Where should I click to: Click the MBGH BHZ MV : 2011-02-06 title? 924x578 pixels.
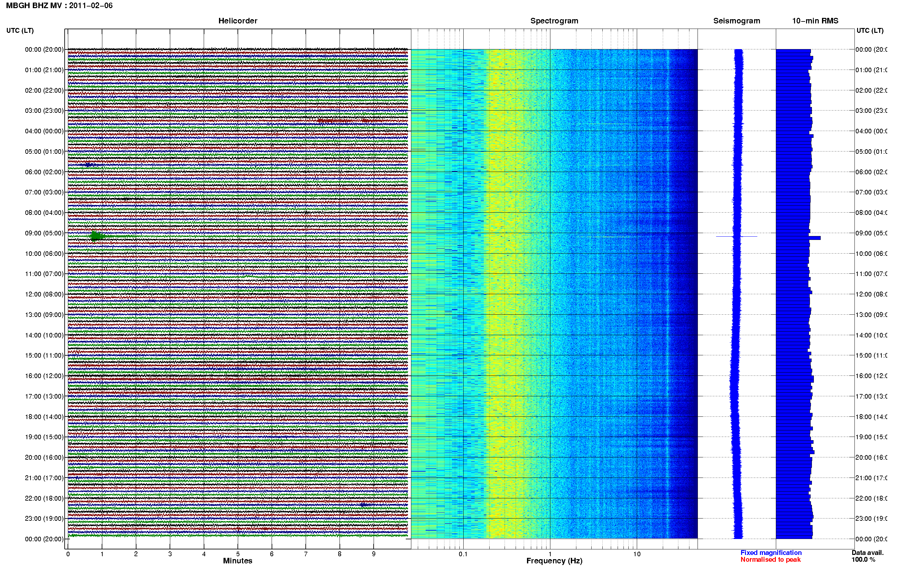point(59,5)
